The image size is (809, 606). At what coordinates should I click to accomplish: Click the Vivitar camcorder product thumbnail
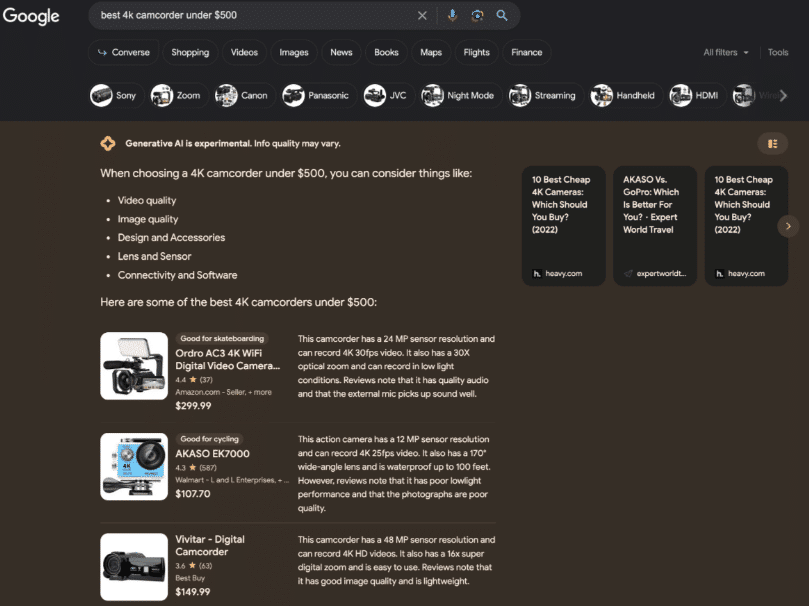tap(134, 567)
